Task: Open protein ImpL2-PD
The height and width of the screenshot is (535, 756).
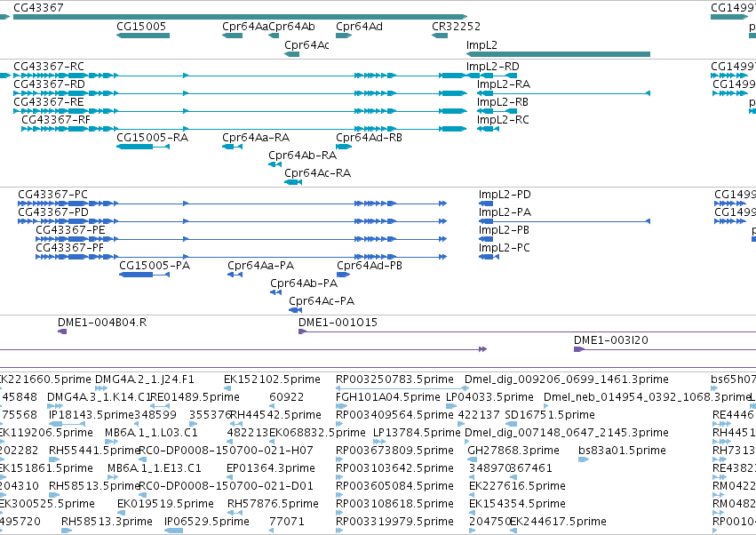Action: click(x=505, y=195)
